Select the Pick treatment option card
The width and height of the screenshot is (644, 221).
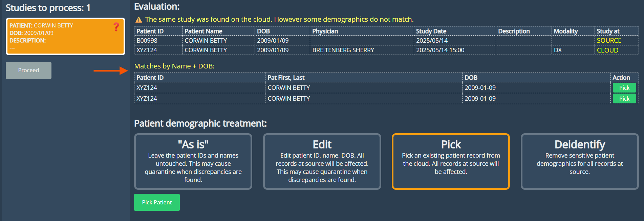pos(450,161)
